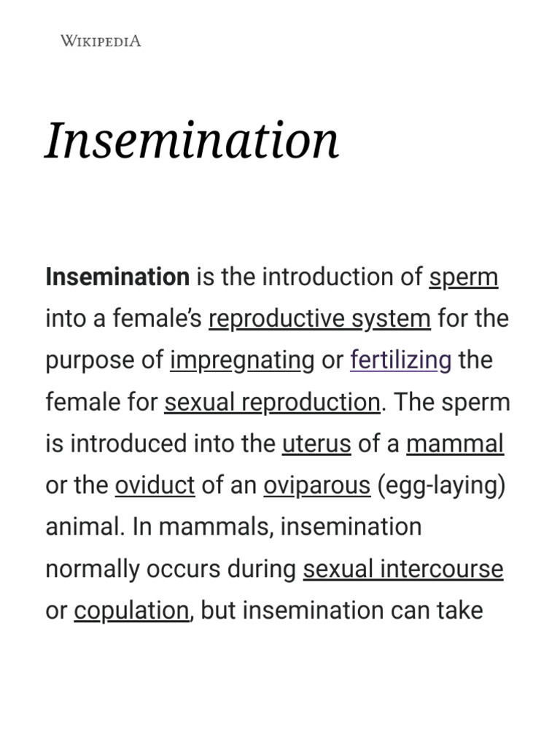Click the words "purpose of" in paragraph
560x747 pixels.
pos(104,360)
